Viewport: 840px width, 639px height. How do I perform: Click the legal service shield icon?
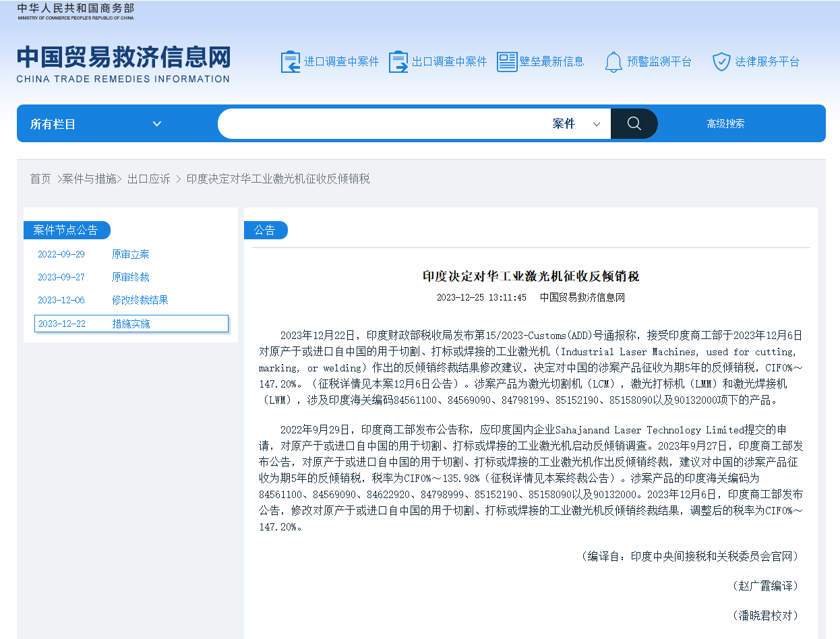coord(721,61)
